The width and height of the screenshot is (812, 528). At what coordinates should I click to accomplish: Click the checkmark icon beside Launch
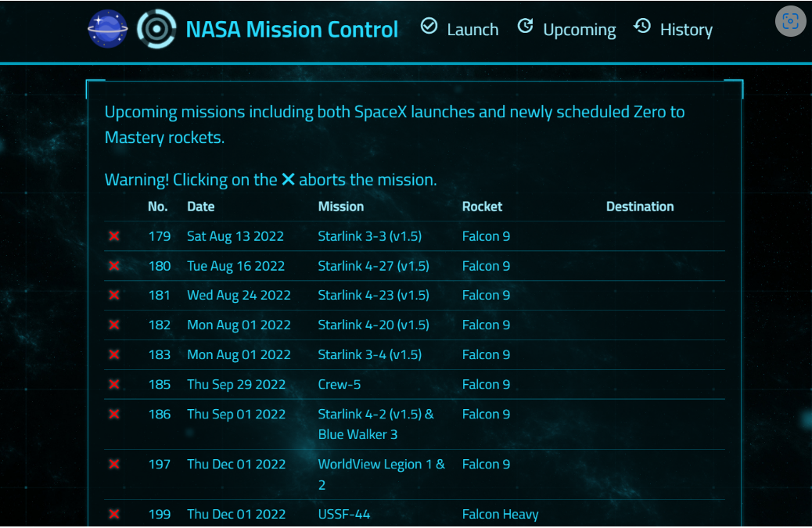429,26
